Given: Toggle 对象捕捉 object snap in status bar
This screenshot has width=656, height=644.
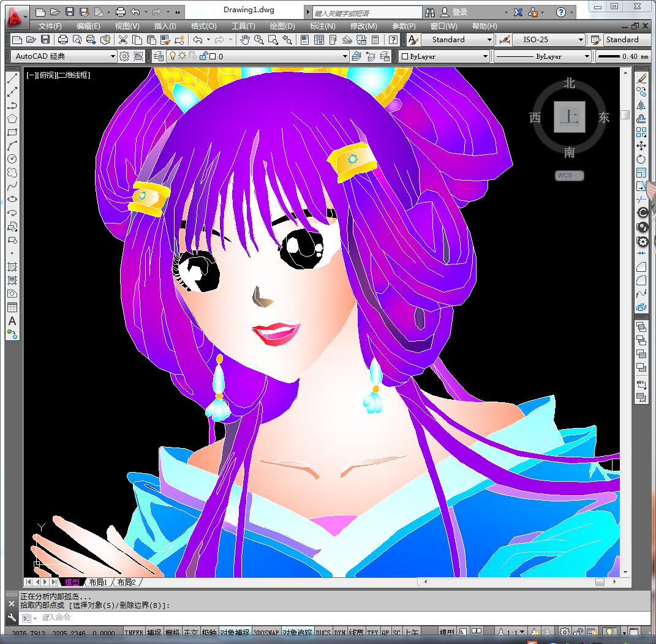Looking at the screenshot, I should (235, 633).
